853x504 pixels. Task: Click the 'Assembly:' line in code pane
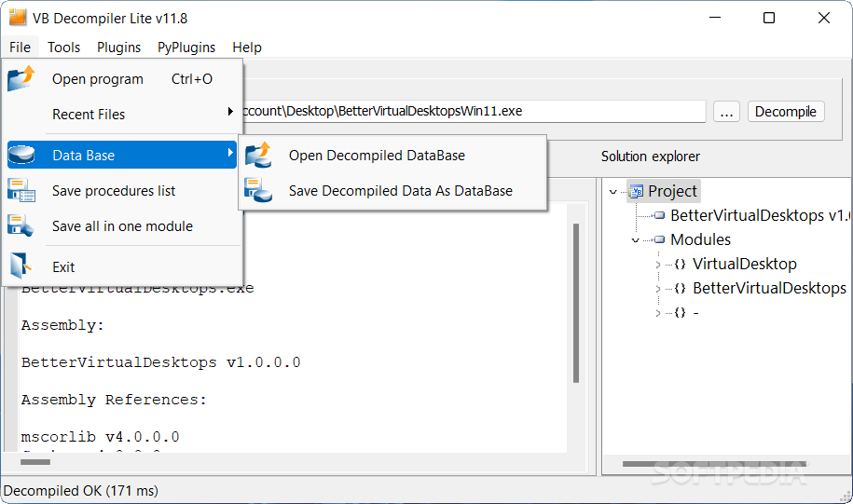click(x=62, y=326)
